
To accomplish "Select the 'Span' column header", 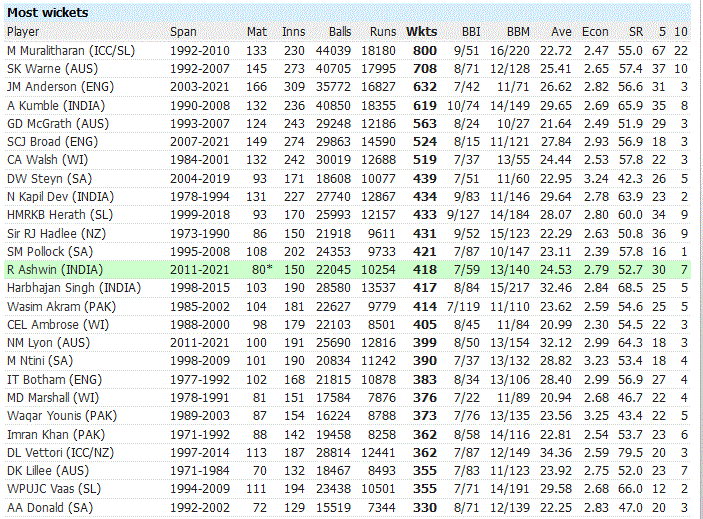I will [x=183, y=32].
